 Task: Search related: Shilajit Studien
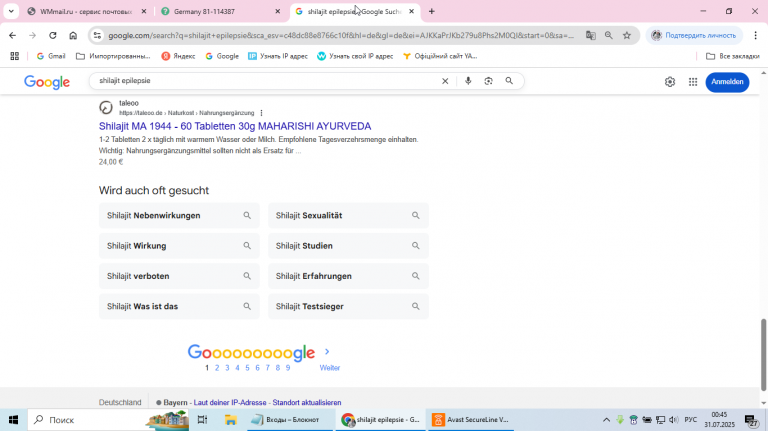(348, 246)
